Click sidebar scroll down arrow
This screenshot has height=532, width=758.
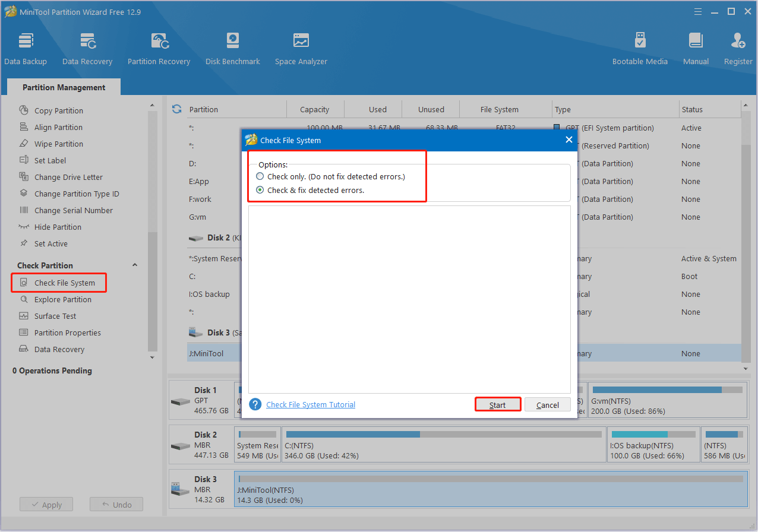click(153, 357)
